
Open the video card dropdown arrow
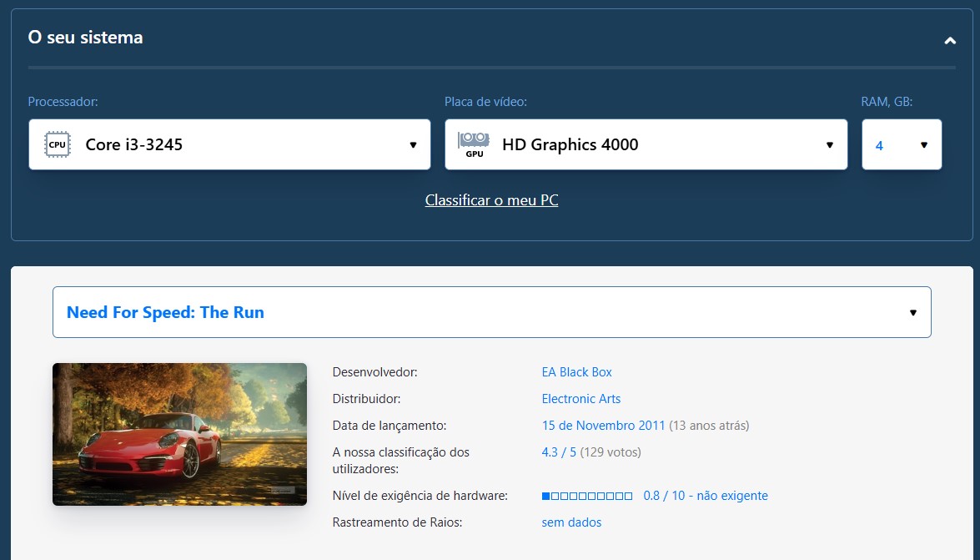coord(829,145)
